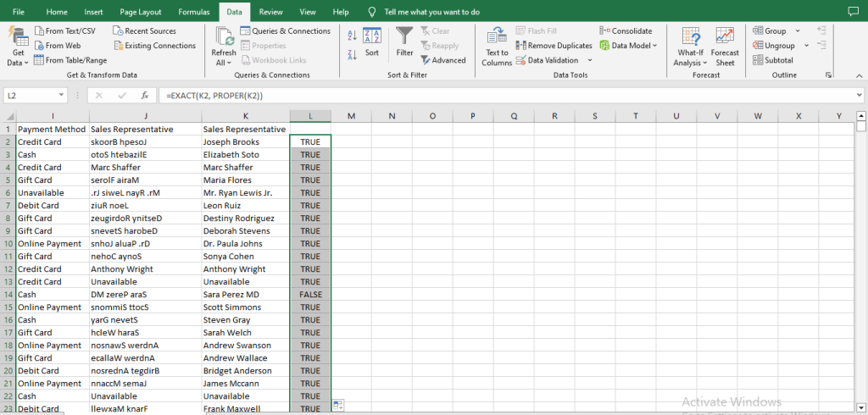The image size is (868, 415).
Task: Select column M header
Action: pos(351,116)
